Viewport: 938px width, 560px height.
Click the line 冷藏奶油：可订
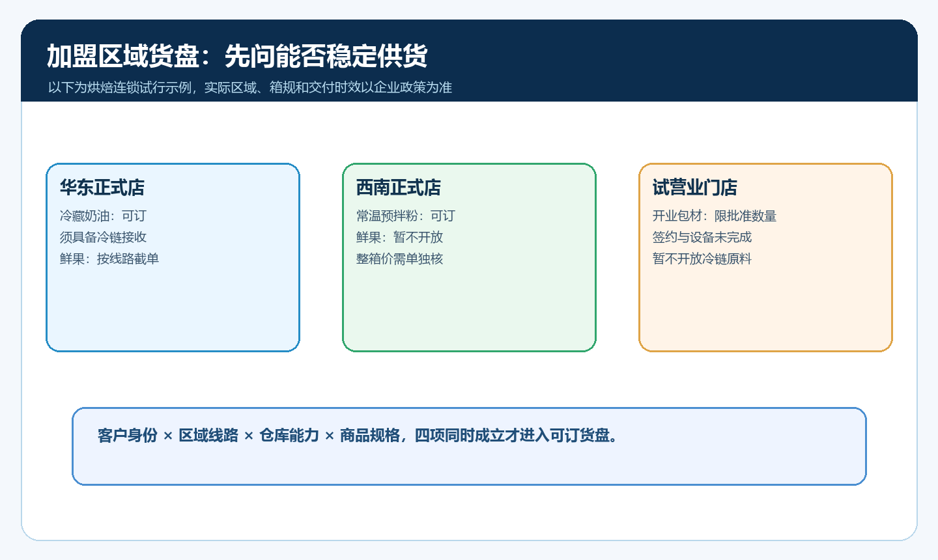click(x=103, y=216)
